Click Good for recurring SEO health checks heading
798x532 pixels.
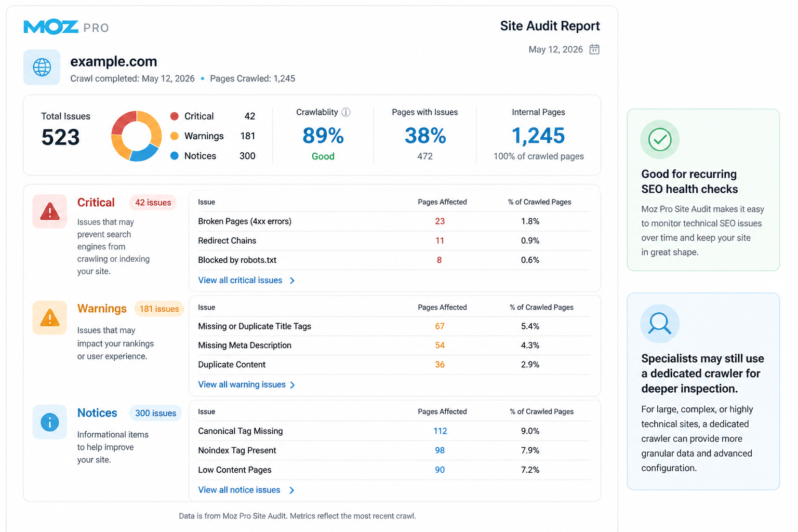point(689,181)
